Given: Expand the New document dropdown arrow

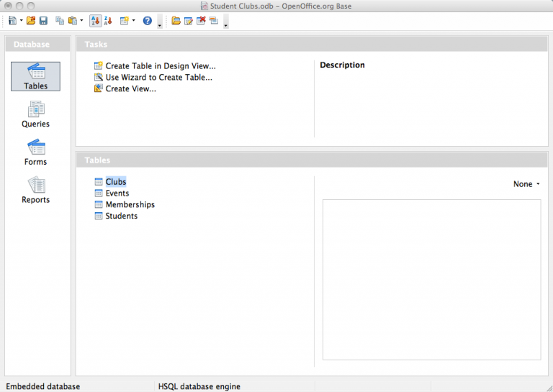Looking at the screenshot, I should click(21, 21).
